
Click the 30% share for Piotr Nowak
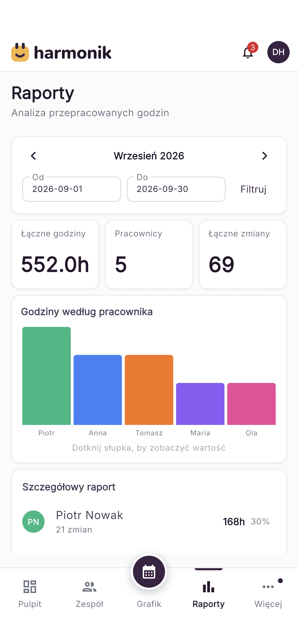[260, 522]
